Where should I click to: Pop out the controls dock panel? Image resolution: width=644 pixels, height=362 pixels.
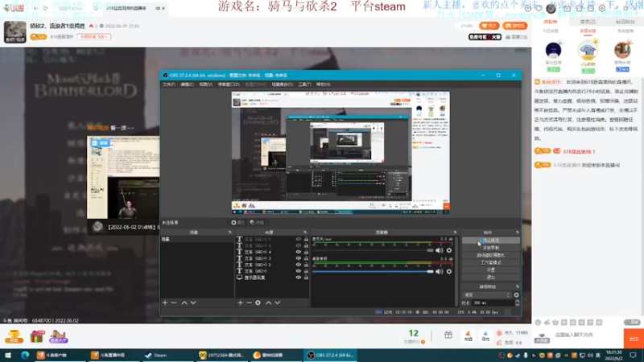[517, 232]
